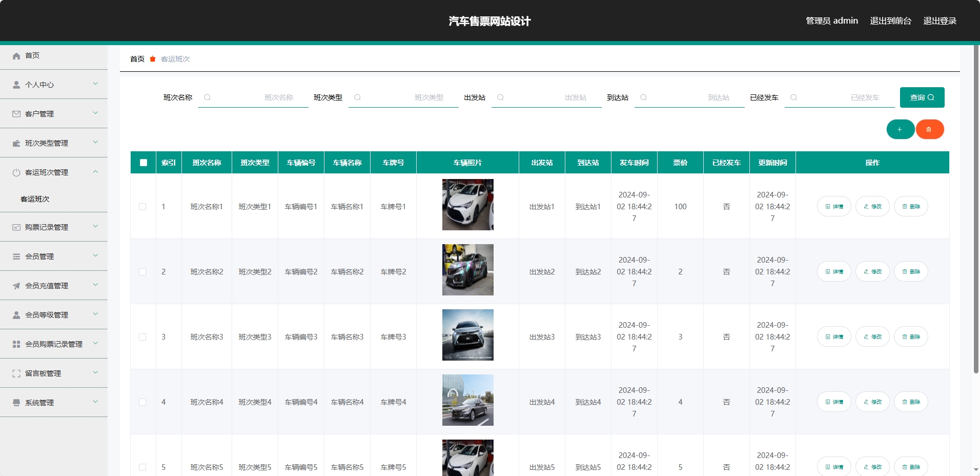
Task: Click inside the 出发站 search input field
Action: click(546, 97)
